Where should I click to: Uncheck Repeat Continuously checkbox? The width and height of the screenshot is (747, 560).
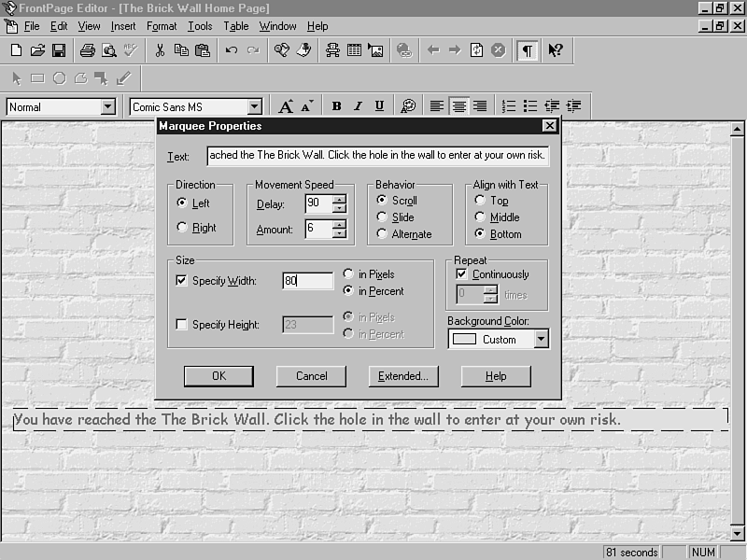click(x=461, y=273)
